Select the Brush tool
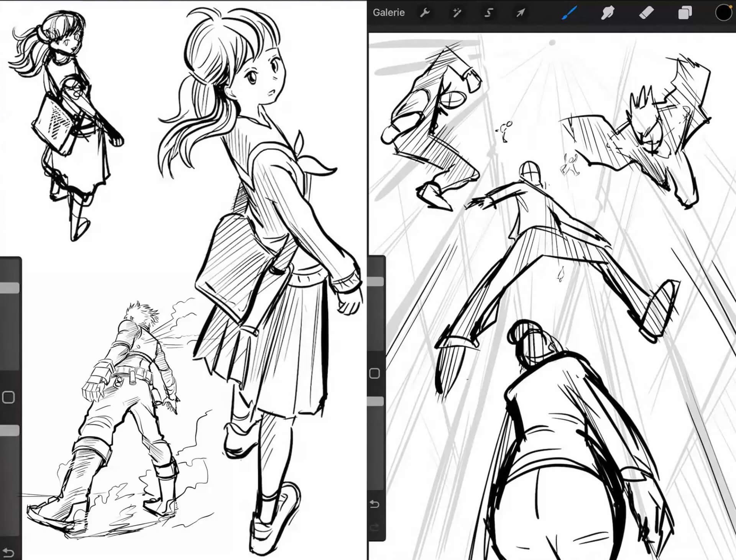 [570, 13]
